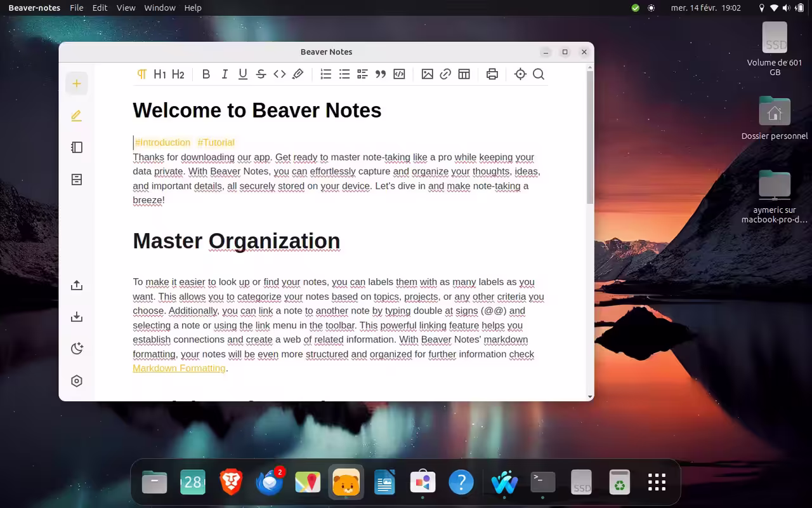
Task: Open the File menu
Action: (77, 8)
